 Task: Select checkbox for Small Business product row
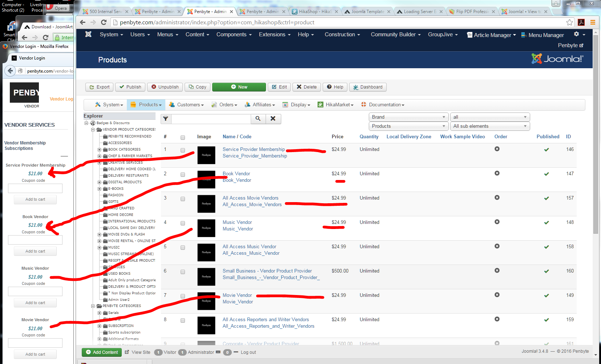[x=183, y=272]
